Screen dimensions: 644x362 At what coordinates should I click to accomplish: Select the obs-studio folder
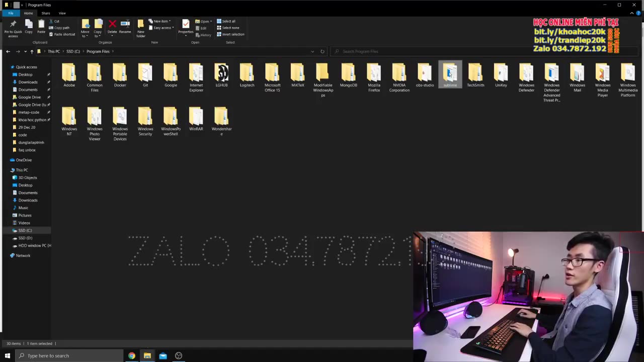click(x=425, y=75)
